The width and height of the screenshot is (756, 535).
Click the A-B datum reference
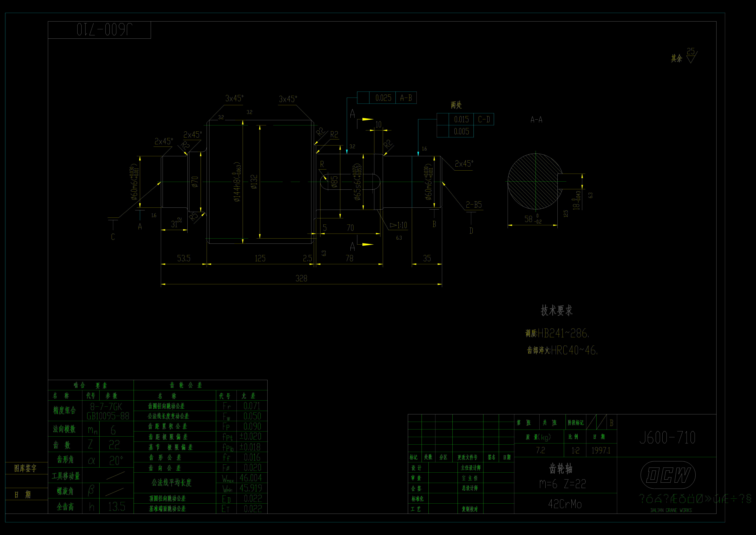point(406,98)
